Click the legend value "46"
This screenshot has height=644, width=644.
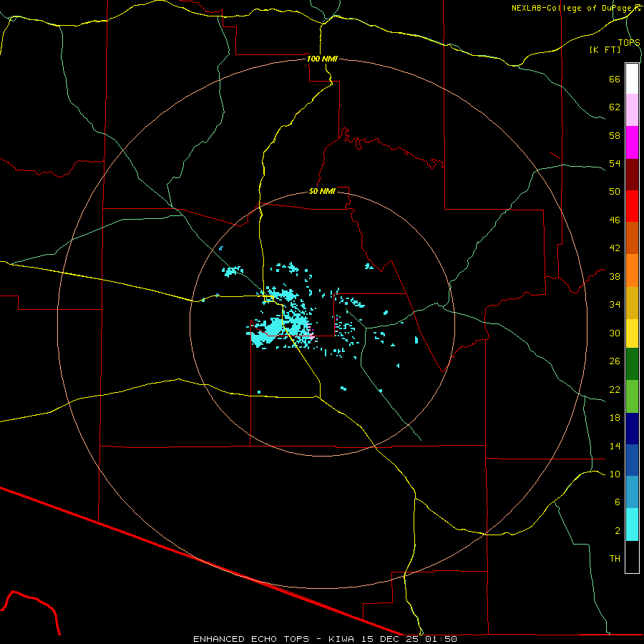click(615, 220)
